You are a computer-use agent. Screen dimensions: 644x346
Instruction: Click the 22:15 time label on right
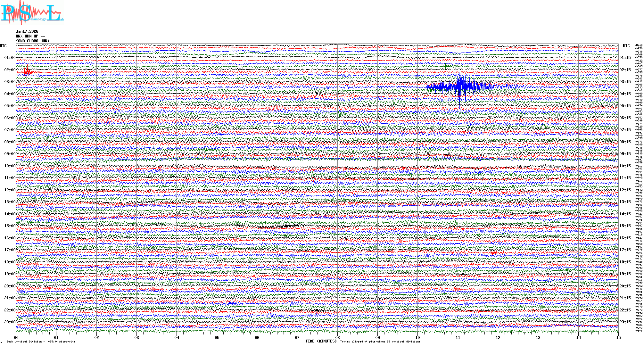[x=625, y=310]
